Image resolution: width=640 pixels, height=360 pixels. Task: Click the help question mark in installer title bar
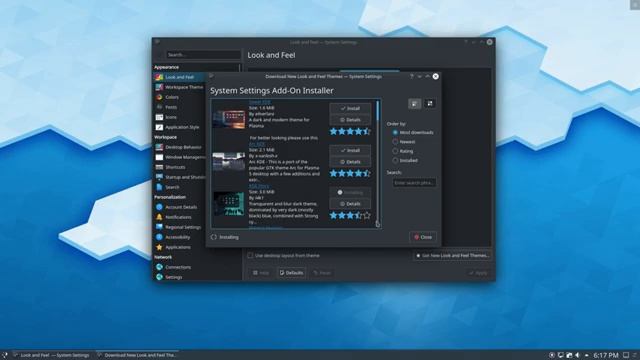tap(411, 76)
